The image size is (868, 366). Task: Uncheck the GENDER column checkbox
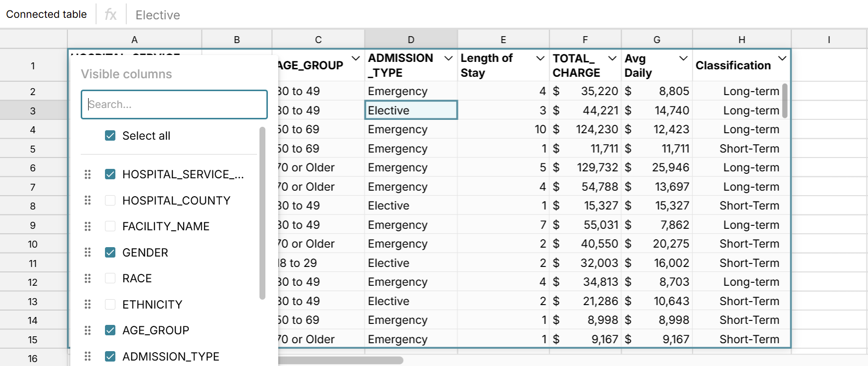point(110,252)
